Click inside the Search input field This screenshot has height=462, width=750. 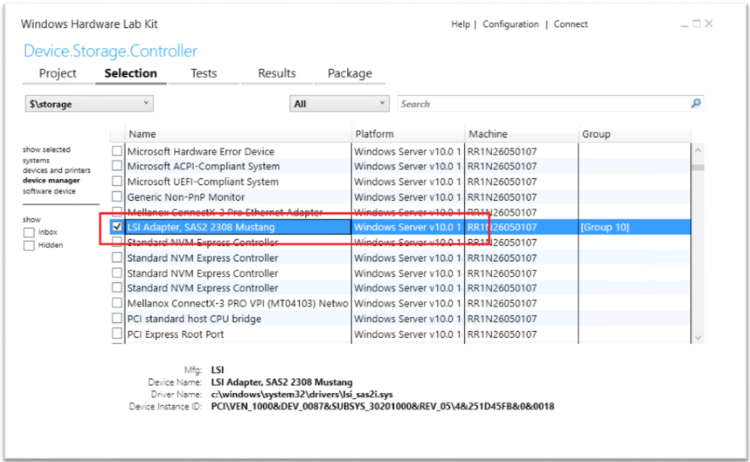(x=540, y=103)
